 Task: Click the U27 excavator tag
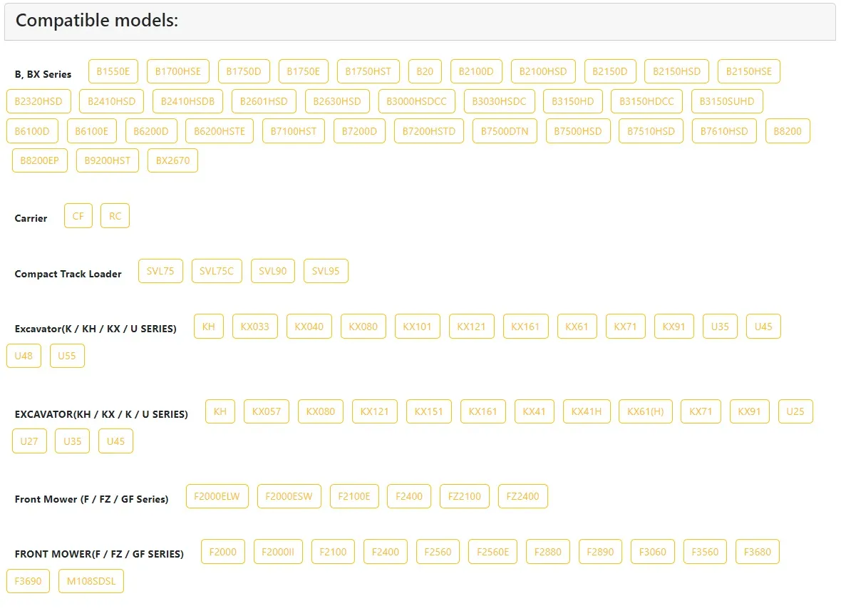[29, 441]
